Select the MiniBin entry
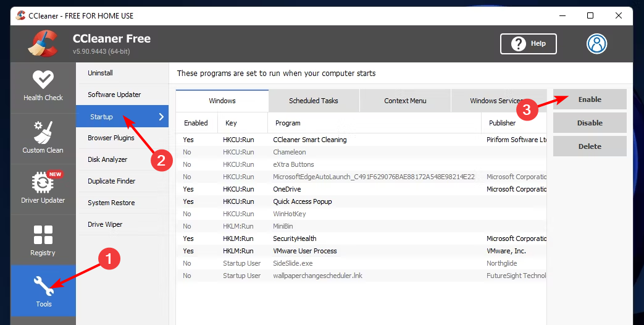 [361, 226]
